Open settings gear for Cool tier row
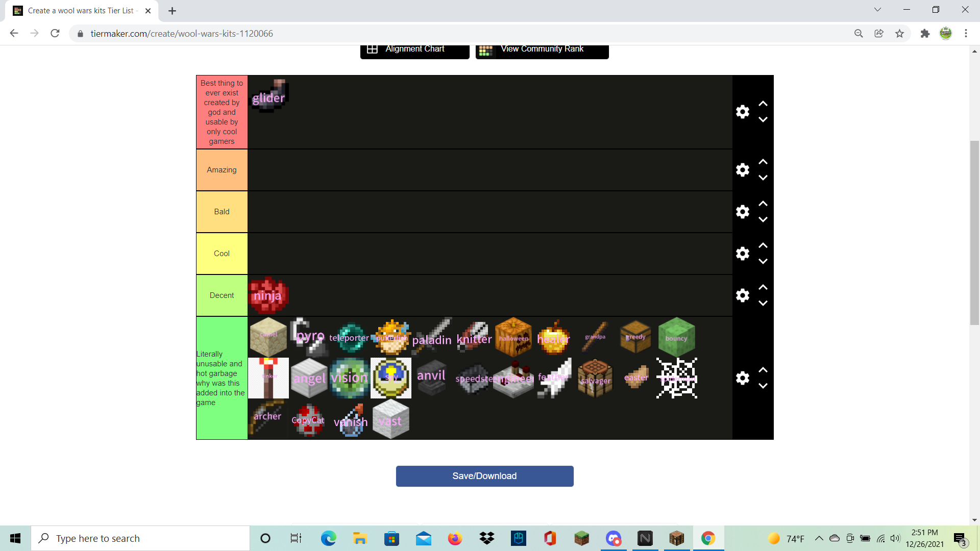The width and height of the screenshot is (980, 551). point(743,254)
